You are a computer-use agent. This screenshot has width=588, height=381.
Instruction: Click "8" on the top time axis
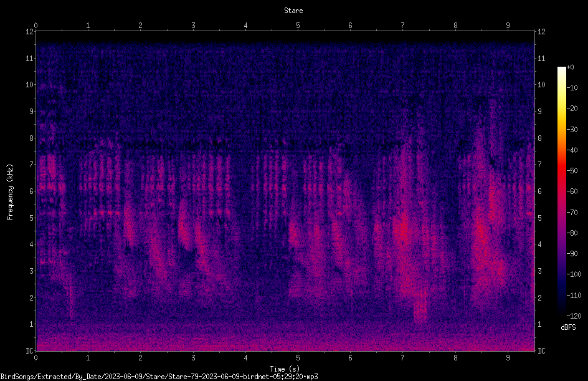click(x=455, y=26)
